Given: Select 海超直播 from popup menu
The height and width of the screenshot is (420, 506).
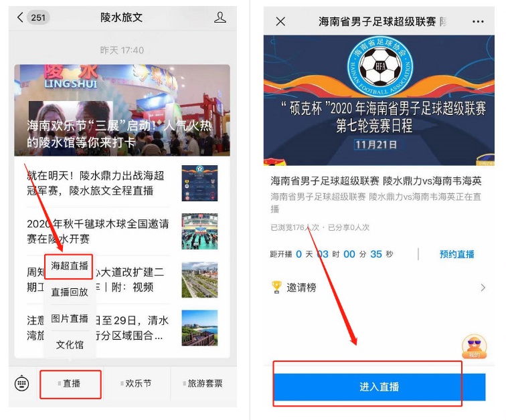Looking at the screenshot, I should click(x=69, y=266).
